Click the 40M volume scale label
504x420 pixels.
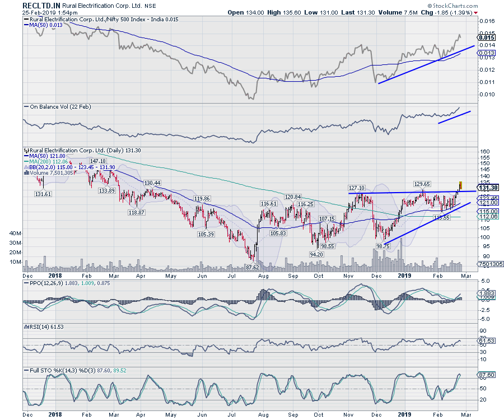click(16, 234)
